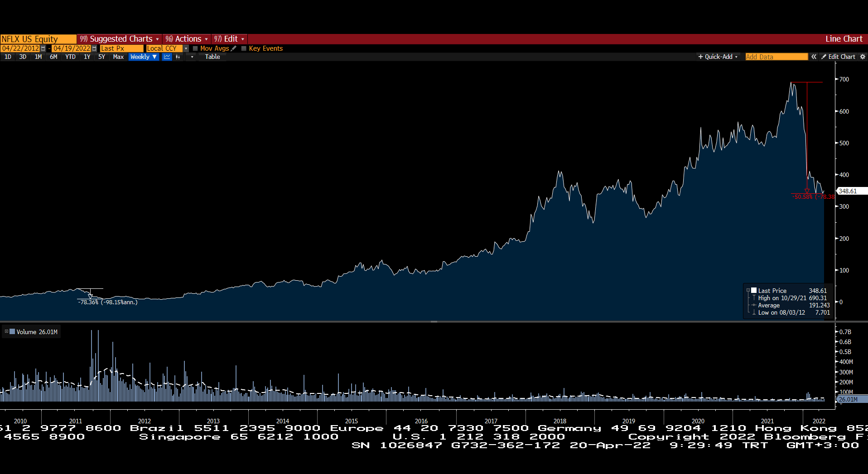The width and height of the screenshot is (868, 474).
Task: Click Volume legend color swatch
Action: tap(12, 331)
